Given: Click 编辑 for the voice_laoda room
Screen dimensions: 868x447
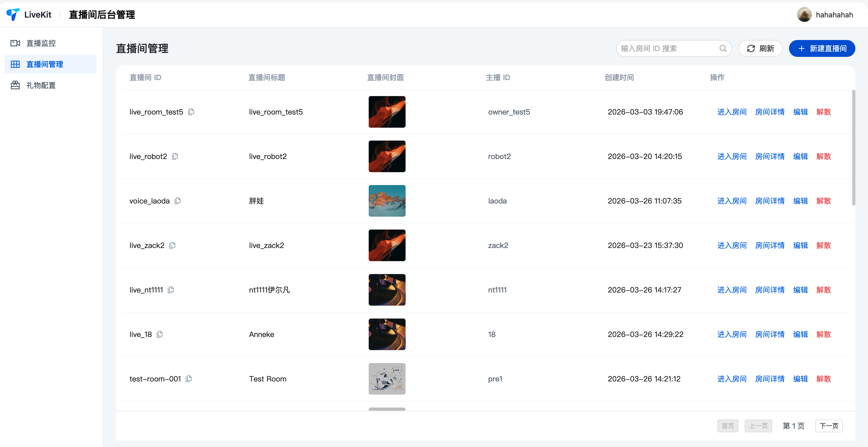Looking at the screenshot, I should [x=800, y=200].
